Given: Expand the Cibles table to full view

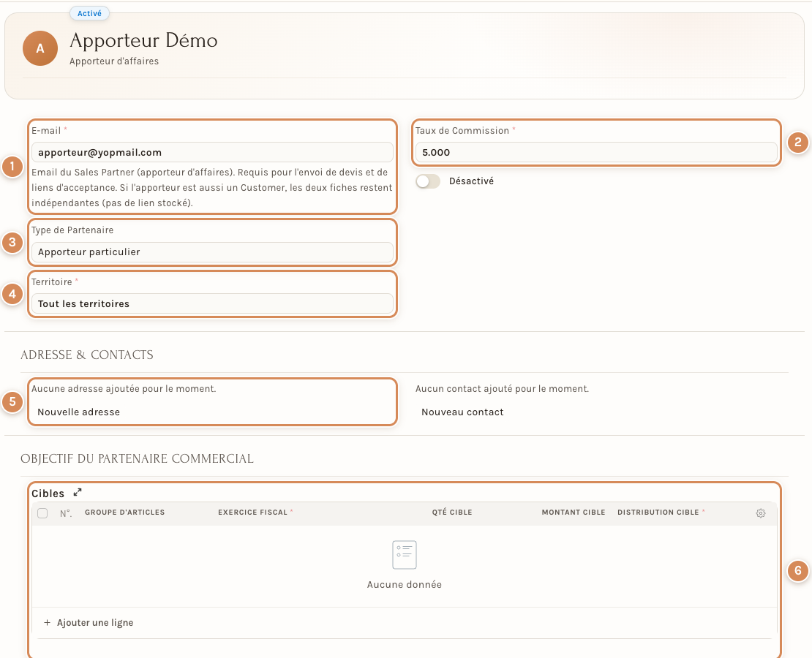Looking at the screenshot, I should click(77, 492).
